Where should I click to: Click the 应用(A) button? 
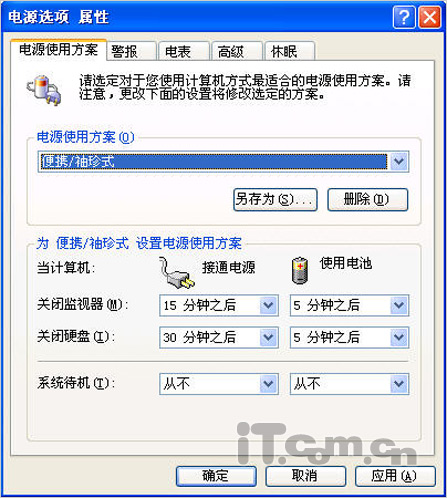pyautogui.click(x=395, y=476)
